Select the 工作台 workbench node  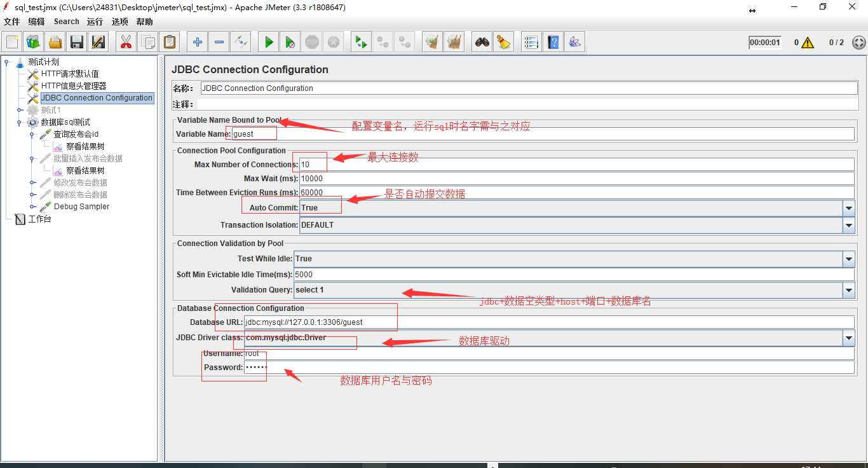(x=39, y=219)
